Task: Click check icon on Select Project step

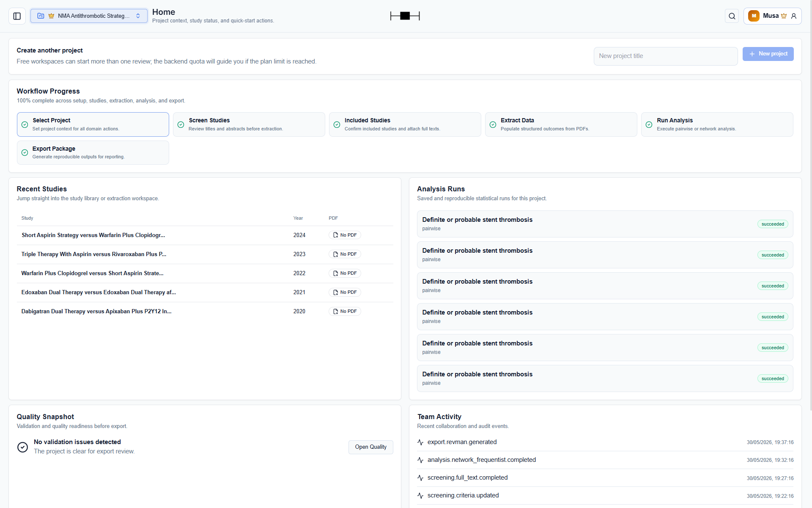Action: coord(25,124)
